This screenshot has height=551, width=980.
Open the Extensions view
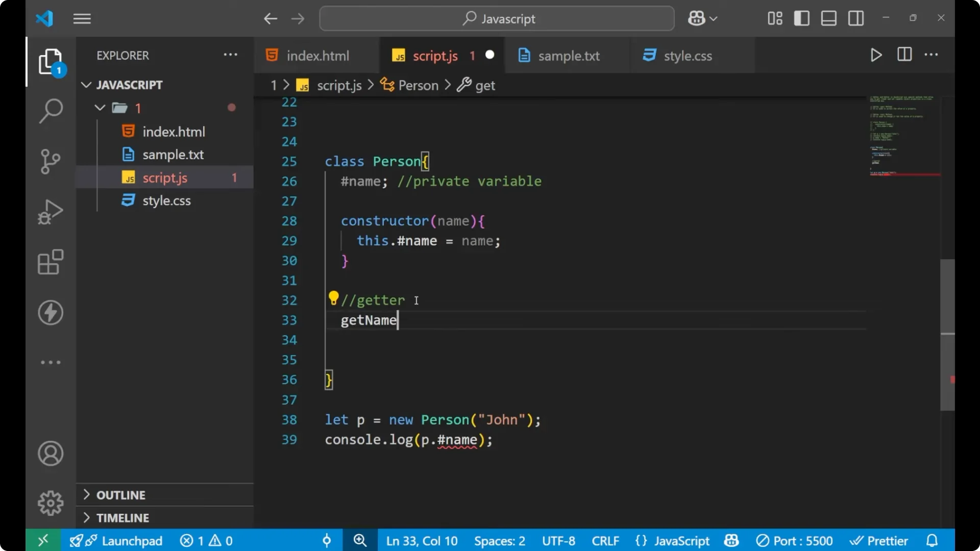[x=50, y=262]
